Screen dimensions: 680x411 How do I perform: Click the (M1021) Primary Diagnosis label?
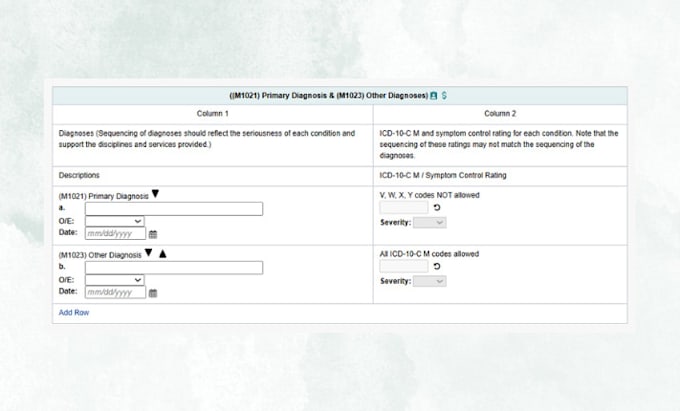click(103, 196)
